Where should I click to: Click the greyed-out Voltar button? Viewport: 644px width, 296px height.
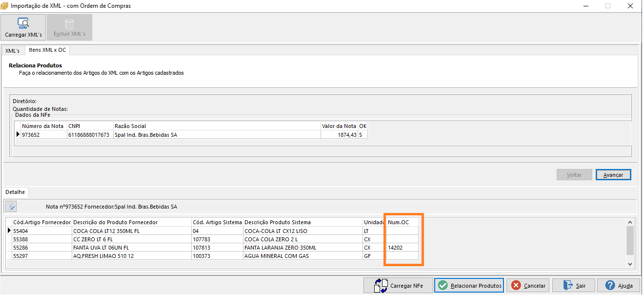[574, 175]
